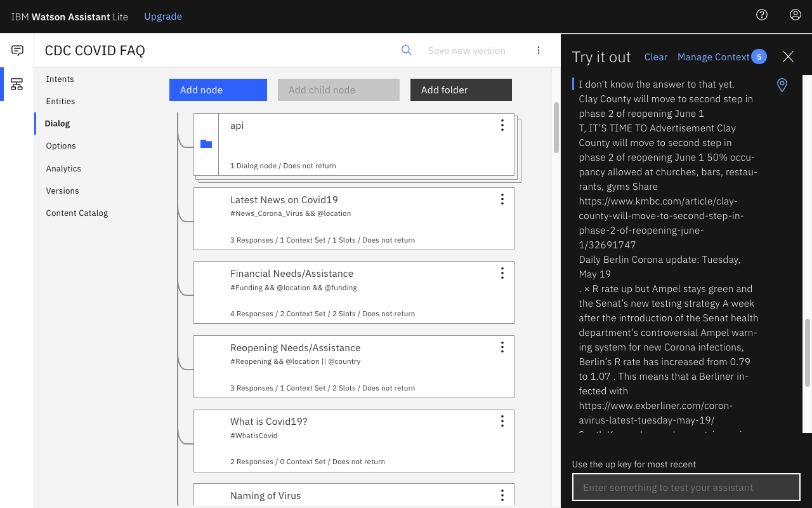Image resolution: width=812 pixels, height=508 pixels.
Task: Open options menu for Latest News on Covid19 node
Action: coord(502,199)
